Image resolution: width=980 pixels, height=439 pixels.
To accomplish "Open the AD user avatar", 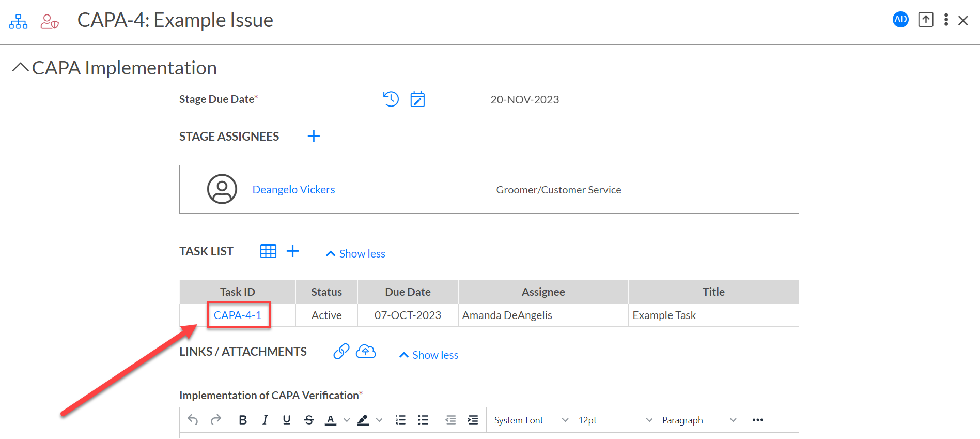I will pyautogui.click(x=900, y=20).
